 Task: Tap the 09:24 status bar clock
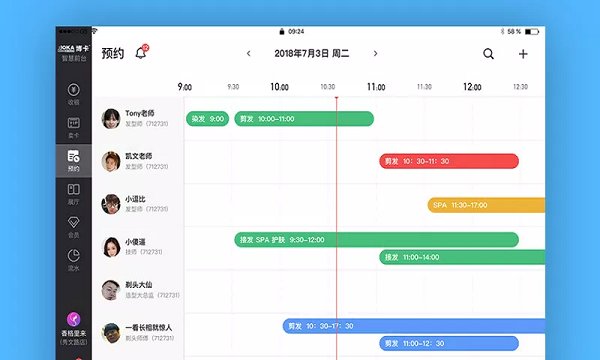(x=296, y=31)
